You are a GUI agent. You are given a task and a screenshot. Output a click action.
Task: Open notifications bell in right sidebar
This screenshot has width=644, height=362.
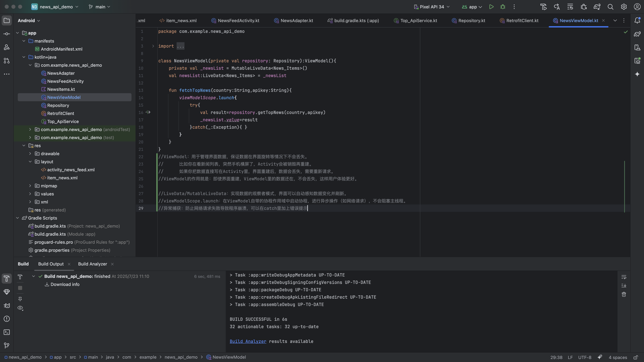(637, 20)
